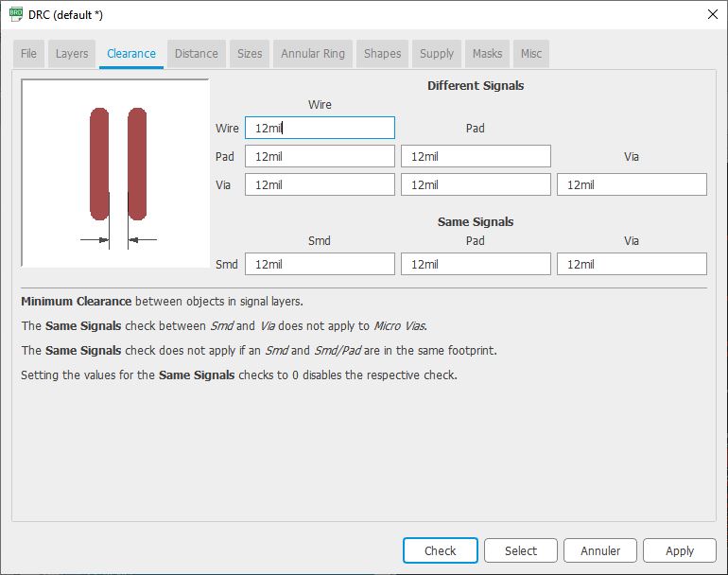Screen dimensions: 728x575
Task: Click the Micro Vias note text
Action: click(x=224, y=325)
